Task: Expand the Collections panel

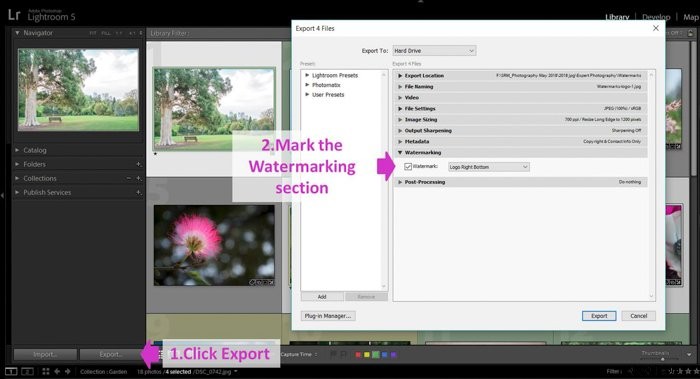Action: [x=17, y=178]
